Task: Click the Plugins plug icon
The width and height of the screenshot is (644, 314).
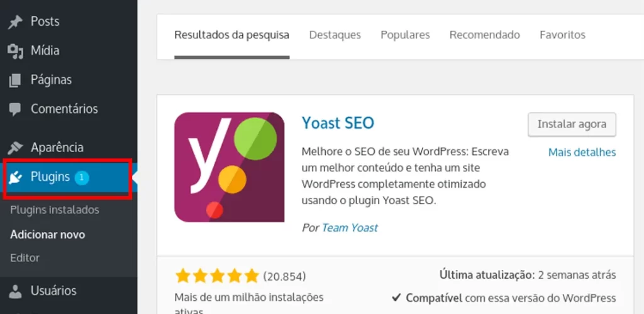Action: [x=15, y=178]
